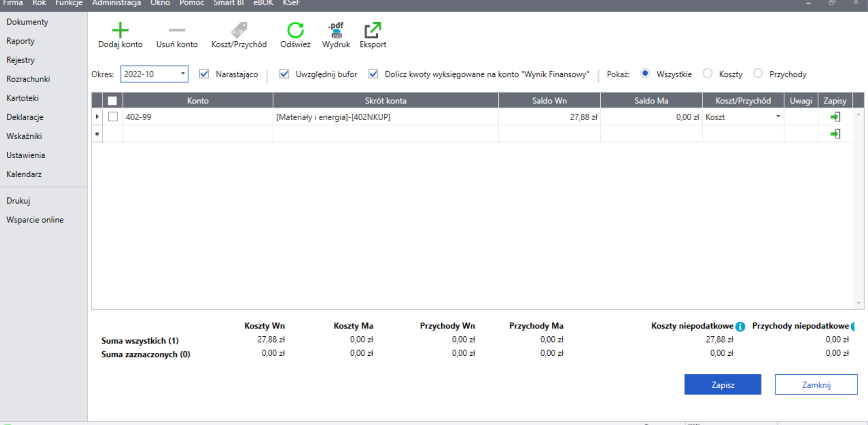Screen dimensions: 868x425
Task: Check the row checkbox for account 402-99
Action: click(x=113, y=116)
